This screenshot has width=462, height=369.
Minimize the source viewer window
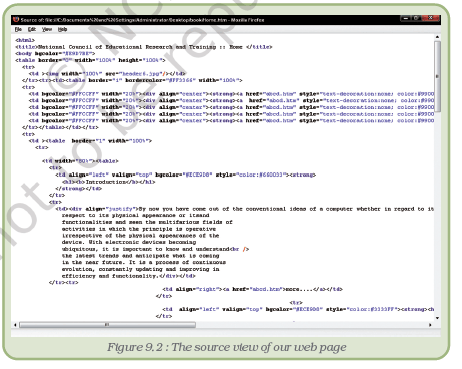(x=405, y=18)
